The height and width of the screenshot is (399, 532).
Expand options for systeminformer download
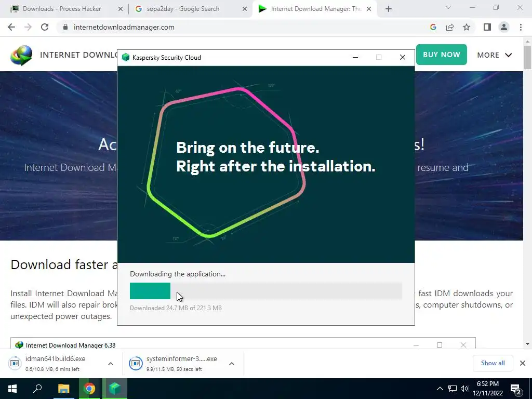coord(232,363)
